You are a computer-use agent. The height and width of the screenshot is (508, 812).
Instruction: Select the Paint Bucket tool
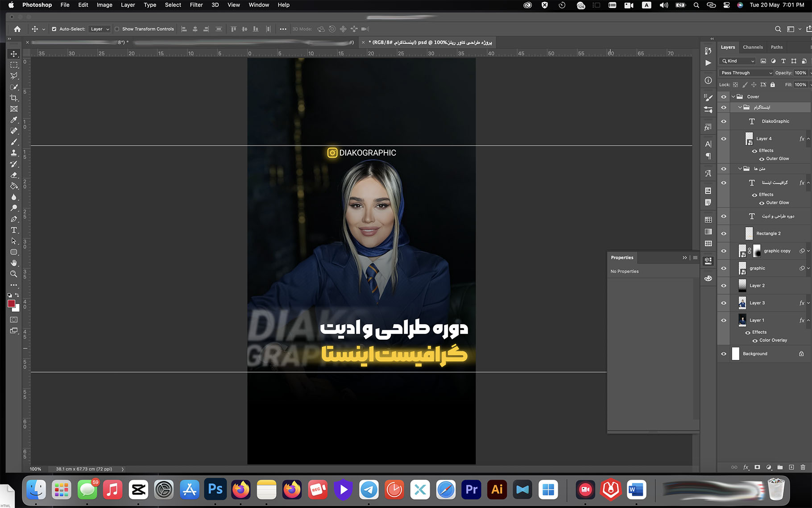[x=14, y=186]
